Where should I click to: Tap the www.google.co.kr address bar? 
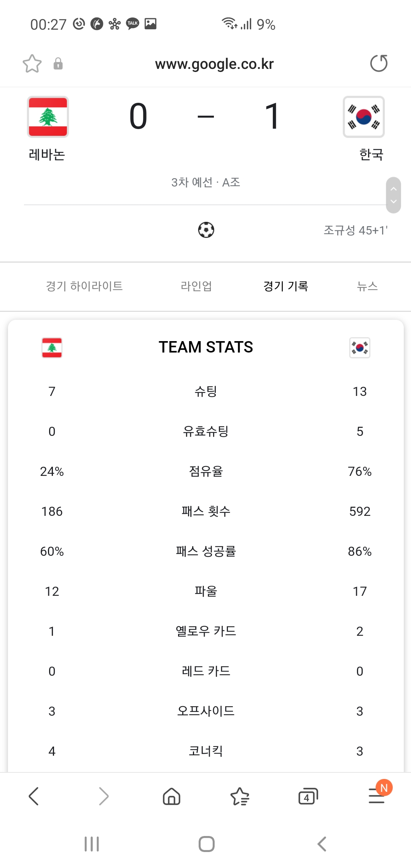pyautogui.click(x=214, y=64)
